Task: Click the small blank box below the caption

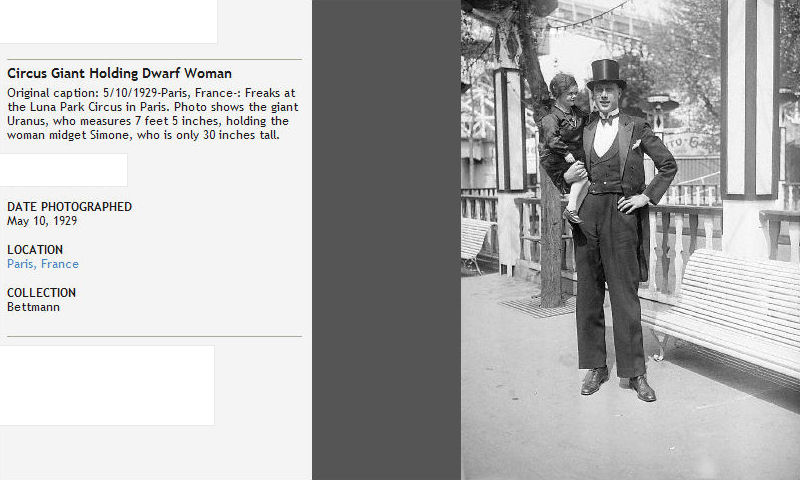Action: coord(63,169)
